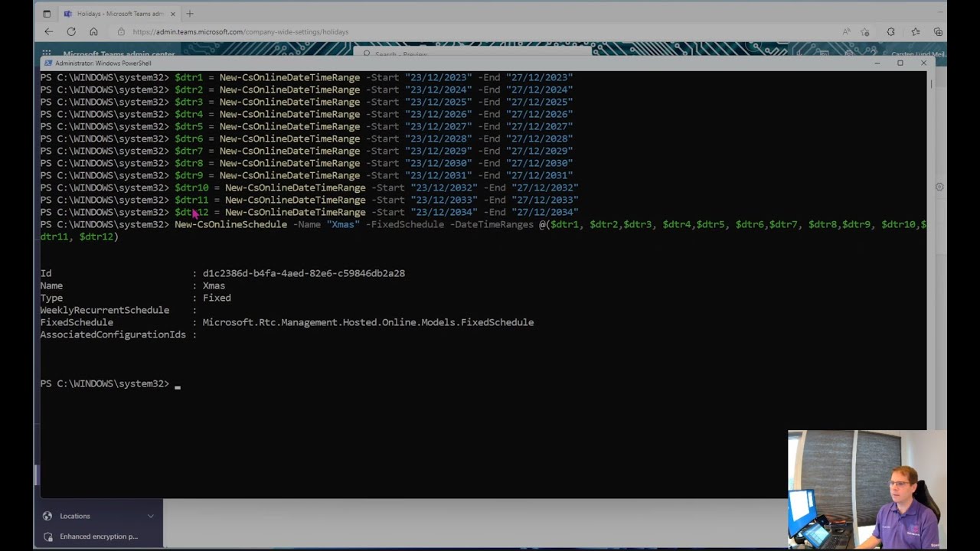Select the schedule Id GUID text
The height and width of the screenshot is (551, 980).
pos(304,273)
